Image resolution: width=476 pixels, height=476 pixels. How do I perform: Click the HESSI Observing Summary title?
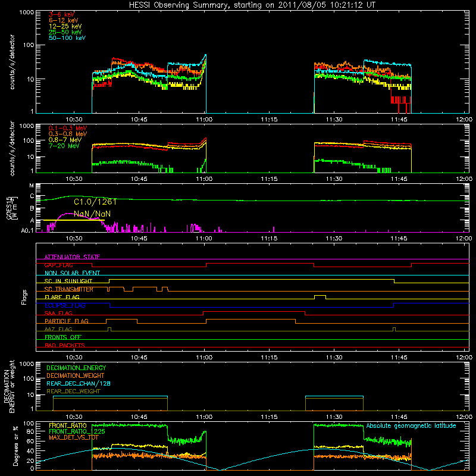pyautogui.click(x=252, y=5)
